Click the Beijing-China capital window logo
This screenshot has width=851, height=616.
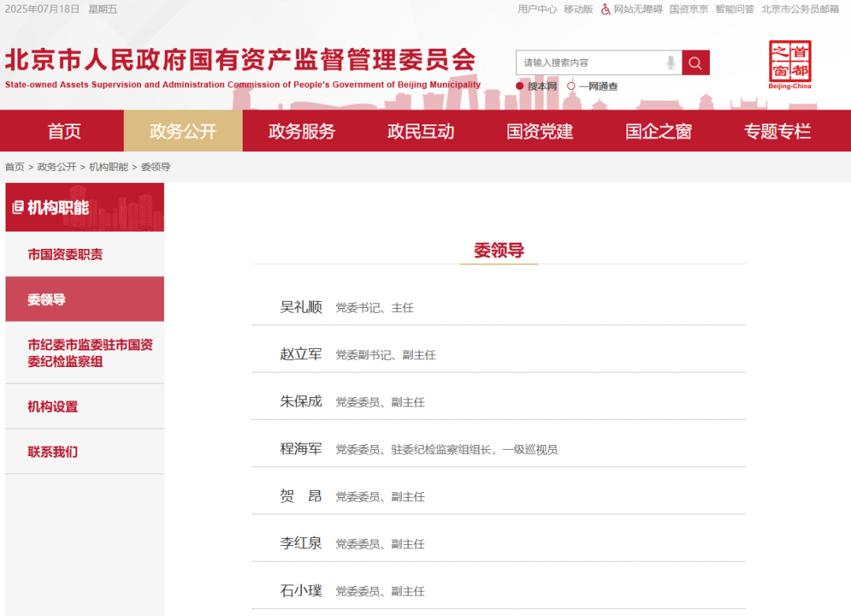click(790, 65)
